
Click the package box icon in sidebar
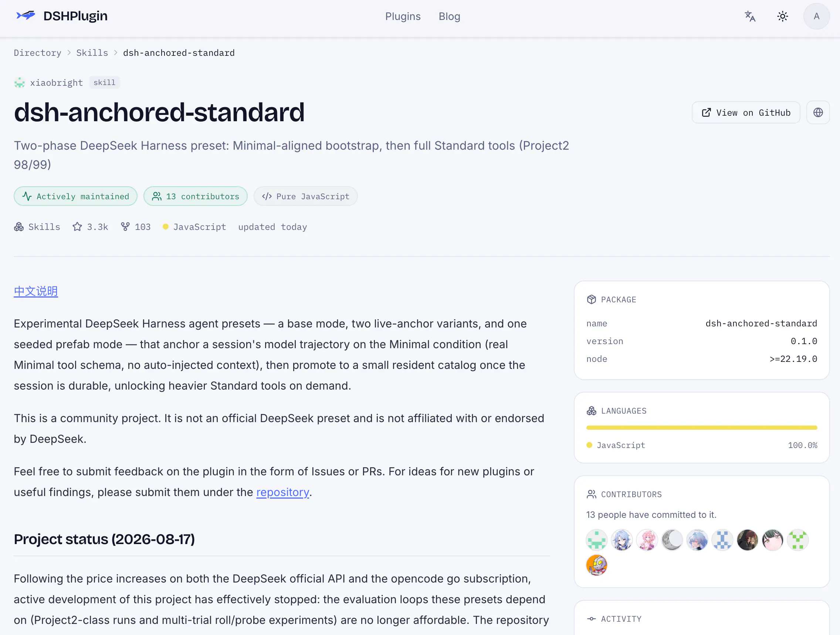click(x=591, y=299)
